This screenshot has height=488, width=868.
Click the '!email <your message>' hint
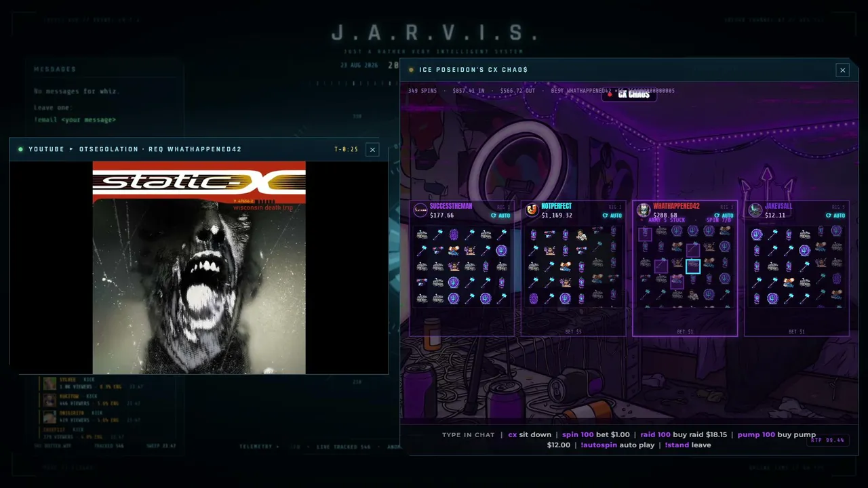[x=75, y=120]
